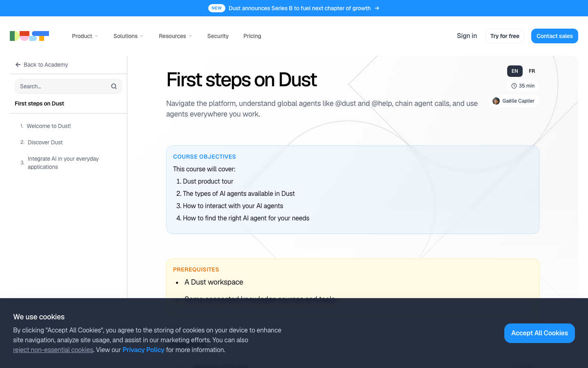
Task: Switch the course language to EN
Action: coord(515,71)
